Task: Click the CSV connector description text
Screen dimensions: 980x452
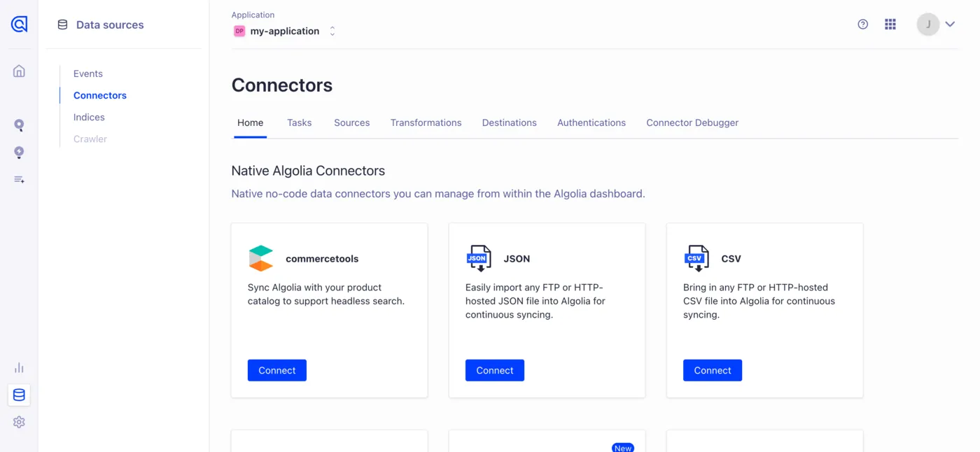Action: pyautogui.click(x=759, y=301)
